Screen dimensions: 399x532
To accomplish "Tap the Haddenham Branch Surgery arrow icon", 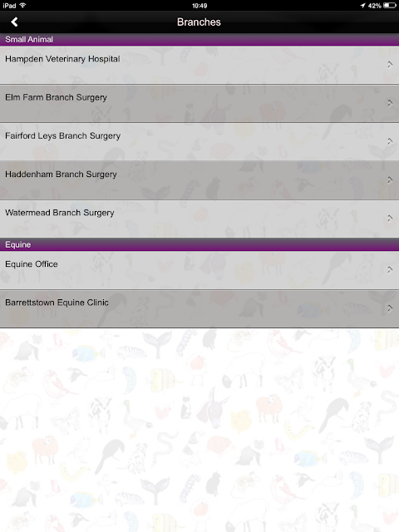I will (x=390, y=180).
